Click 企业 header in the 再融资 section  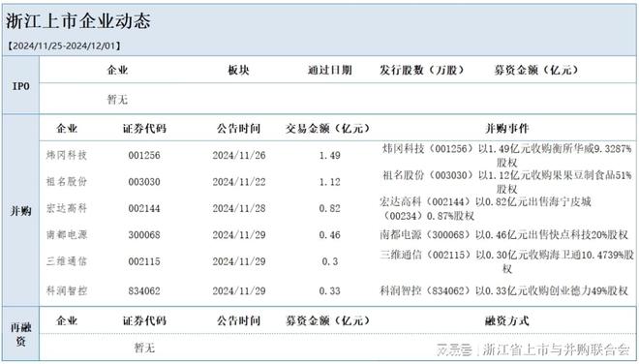(67, 320)
